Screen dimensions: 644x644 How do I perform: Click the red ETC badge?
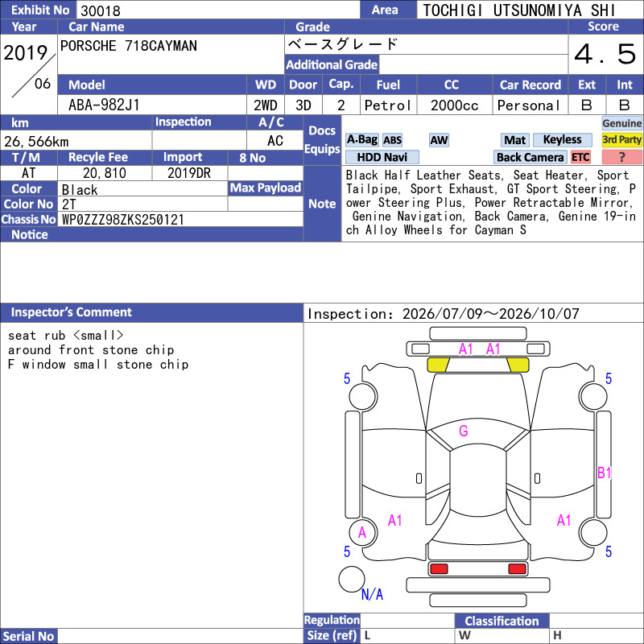tap(580, 157)
